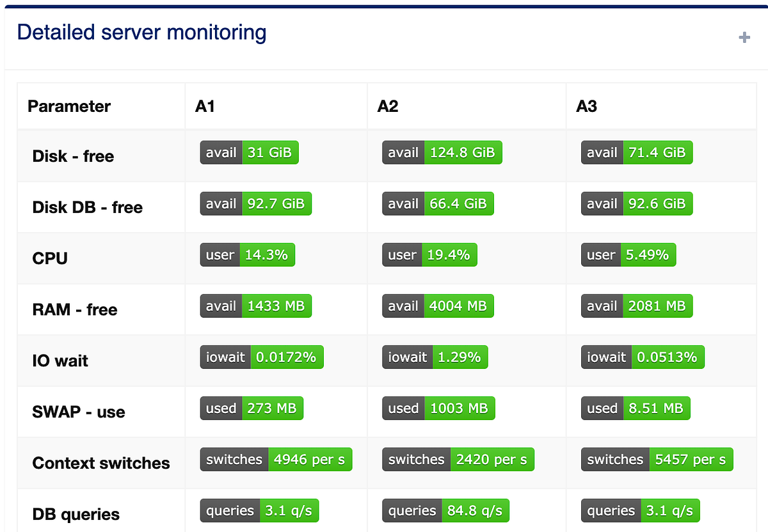The width and height of the screenshot is (768, 532).
Task: Select the A3 column header
Action: coord(586,106)
